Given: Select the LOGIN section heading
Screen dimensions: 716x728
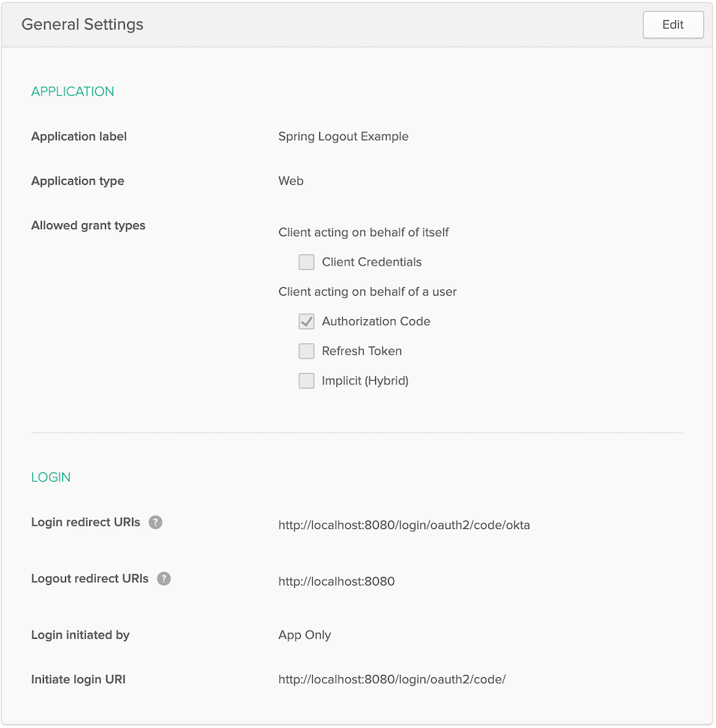Looking at the screenshot, I should 51,477.
